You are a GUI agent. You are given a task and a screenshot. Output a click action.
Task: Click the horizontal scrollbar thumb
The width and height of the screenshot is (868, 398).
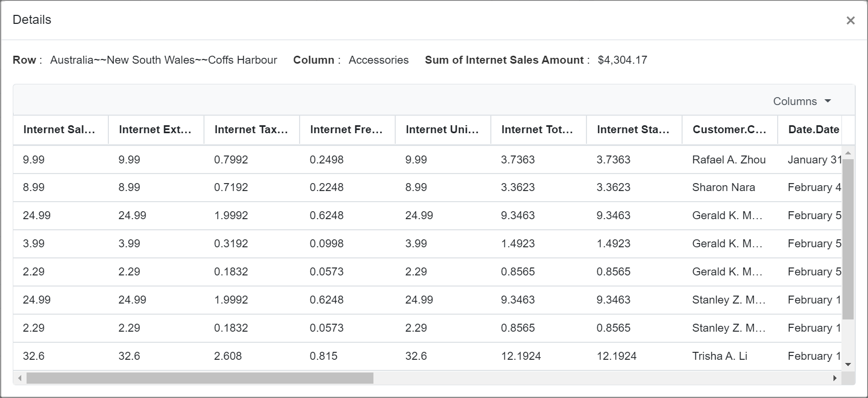click(200, 378)
